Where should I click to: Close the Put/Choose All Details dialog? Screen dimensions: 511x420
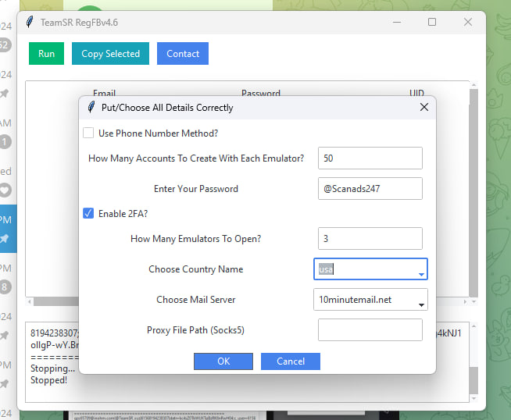tap(423, 108)
